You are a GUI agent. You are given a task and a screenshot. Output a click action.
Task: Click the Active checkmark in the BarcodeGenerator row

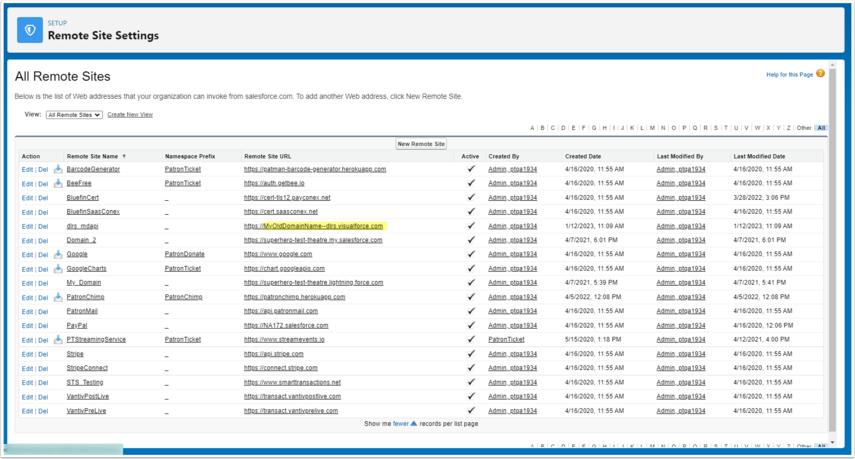pyautogui.click(x=471, y=169)
